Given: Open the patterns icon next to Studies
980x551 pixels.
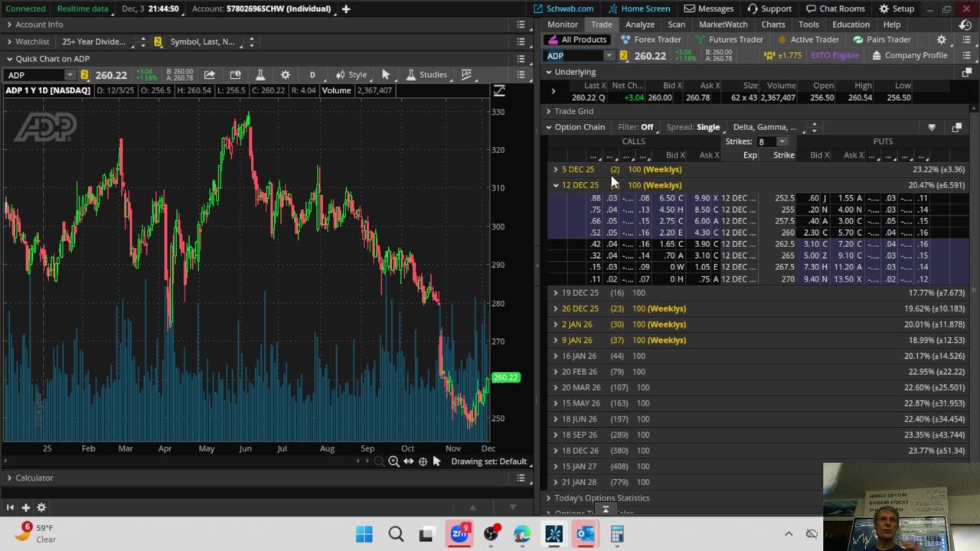Looking at the screenshot, I should point(465,75).
